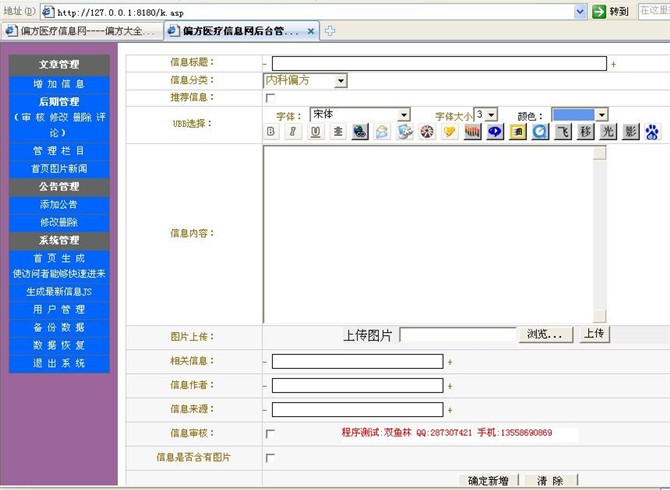This screenshot has height=490, width=670.
Task: Click the 信息来源 input field
Action: (358, 409)
